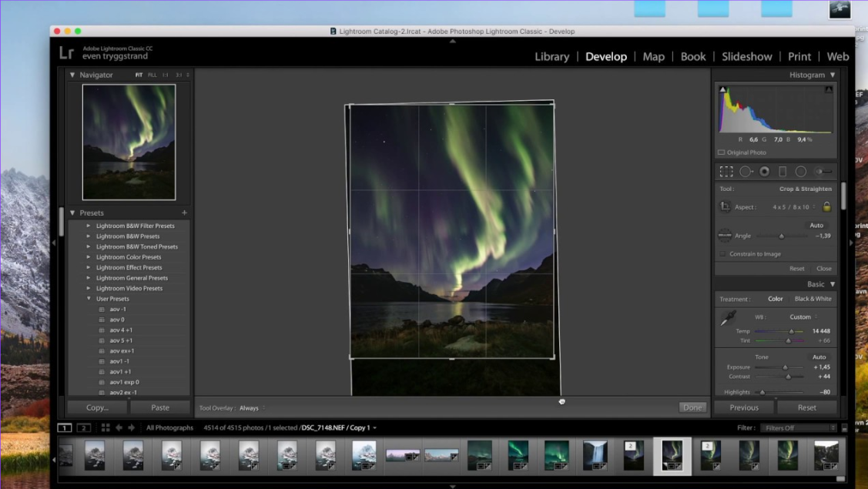Go forward with filmstrip right arrow

(x=131, y=427)
